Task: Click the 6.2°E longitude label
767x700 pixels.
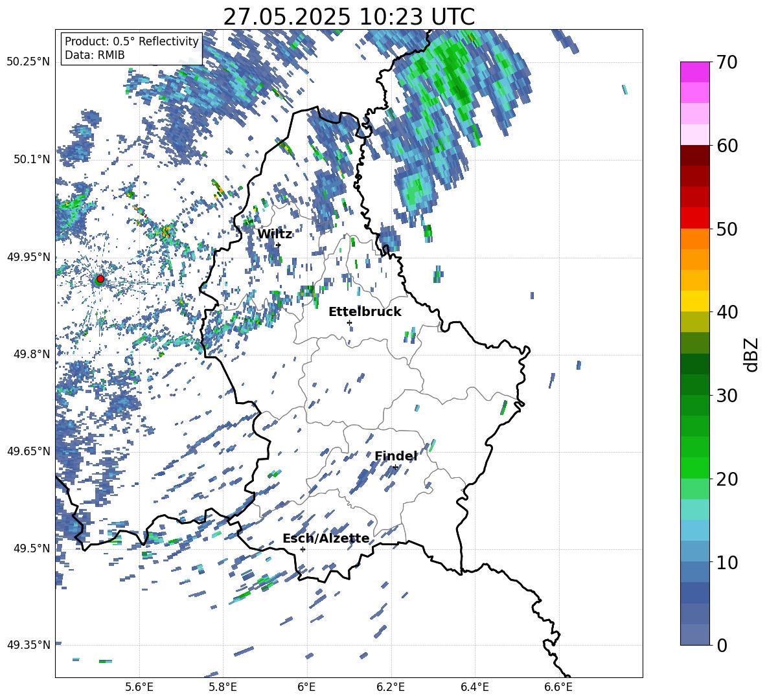Action: click(391, 687)
